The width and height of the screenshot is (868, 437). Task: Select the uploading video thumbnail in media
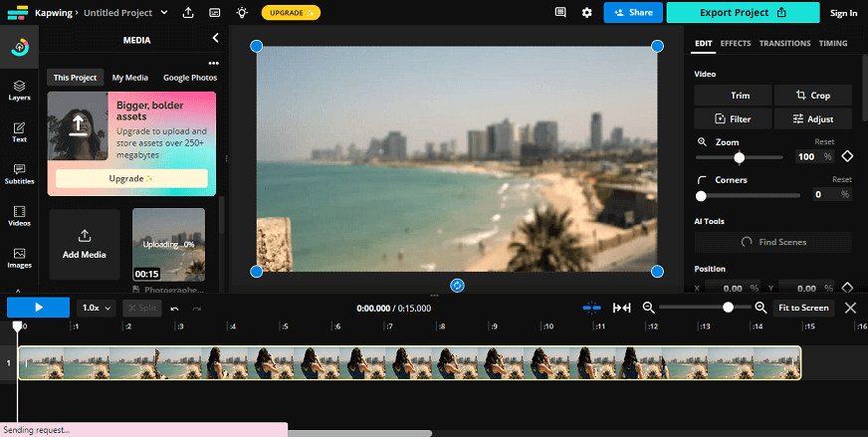click(x=168, y=245)
